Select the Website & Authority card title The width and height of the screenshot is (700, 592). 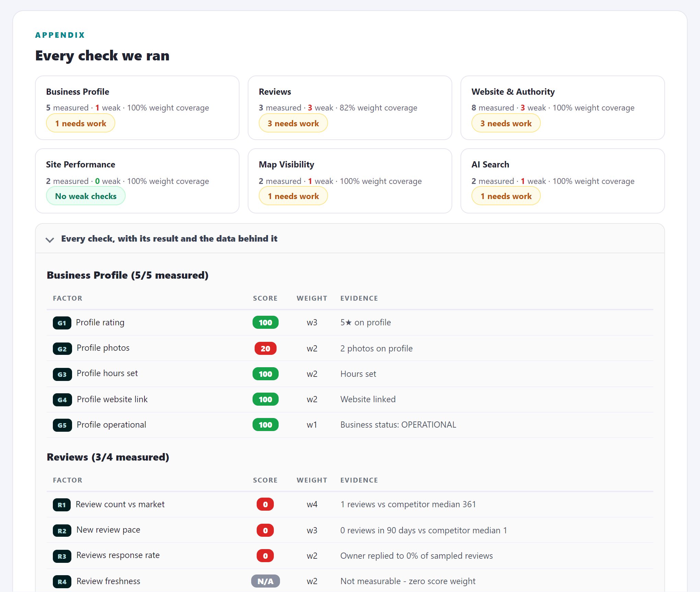coord(513,92)
